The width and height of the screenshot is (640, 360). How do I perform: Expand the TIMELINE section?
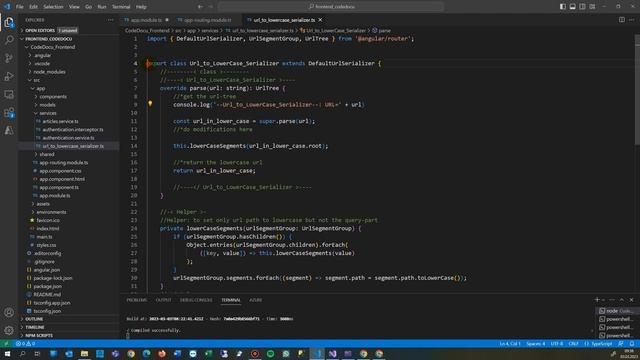[x=69, y=327]
